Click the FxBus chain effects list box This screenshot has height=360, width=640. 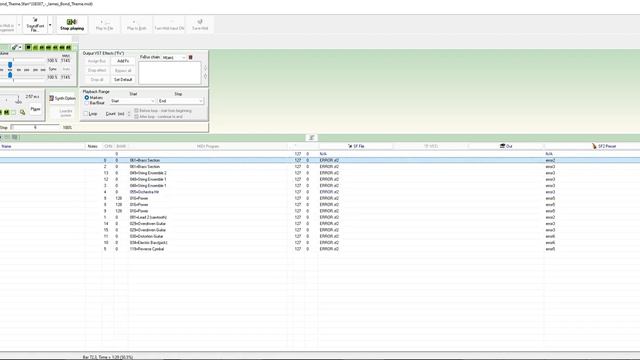coord(170,73)
